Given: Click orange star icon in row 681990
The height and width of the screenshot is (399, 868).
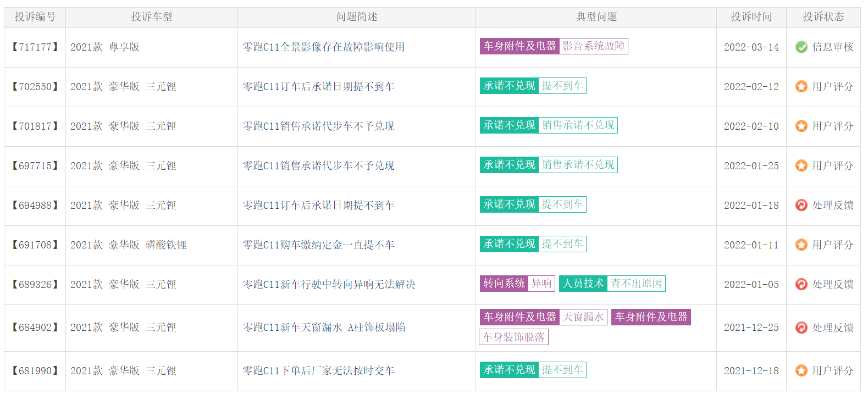Looking at the screenshot, I should pyautogui.click(x=801, y=370).
